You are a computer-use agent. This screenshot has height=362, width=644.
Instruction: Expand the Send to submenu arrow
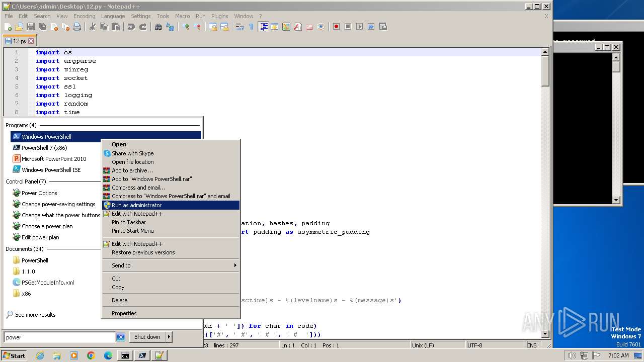tap(235, 265)
